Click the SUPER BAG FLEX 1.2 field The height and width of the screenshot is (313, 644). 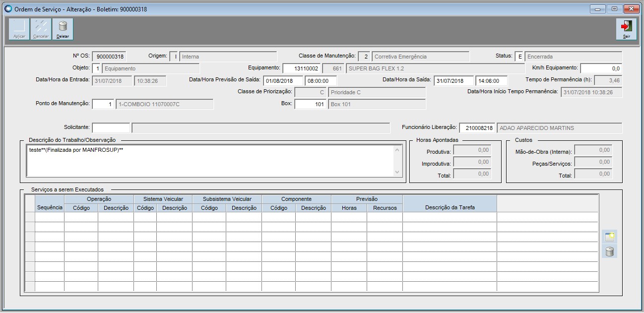[435, 68]
